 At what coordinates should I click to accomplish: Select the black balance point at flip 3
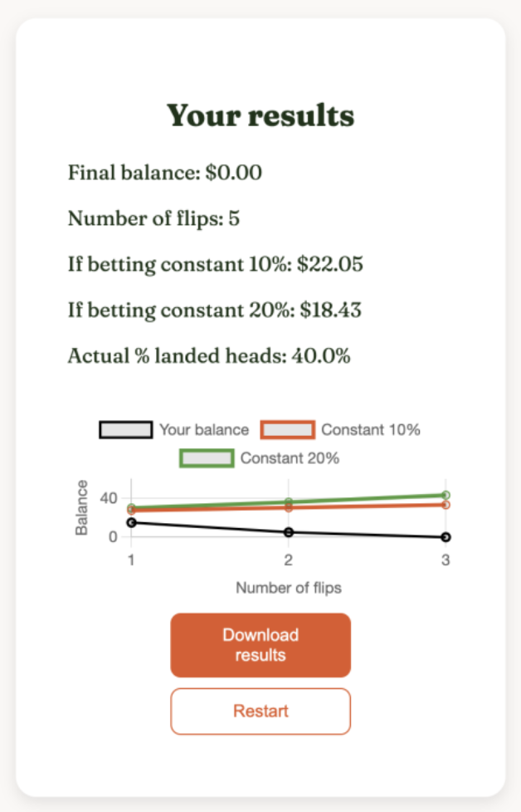pyautogui.click(x=446, y=537)
